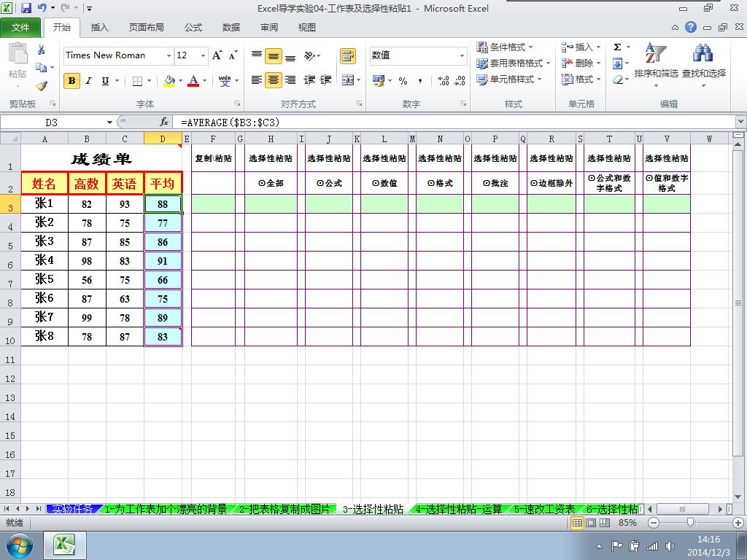The width and height of the screenshot is (747, 560).
Task: Switch to Page Break Preview in status bar
Action: tap(605, 522)
